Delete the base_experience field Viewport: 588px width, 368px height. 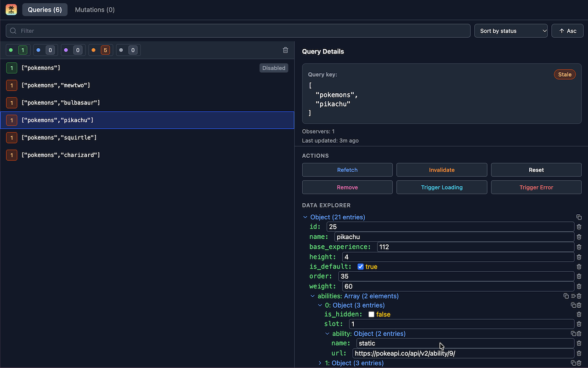point(579,247)
